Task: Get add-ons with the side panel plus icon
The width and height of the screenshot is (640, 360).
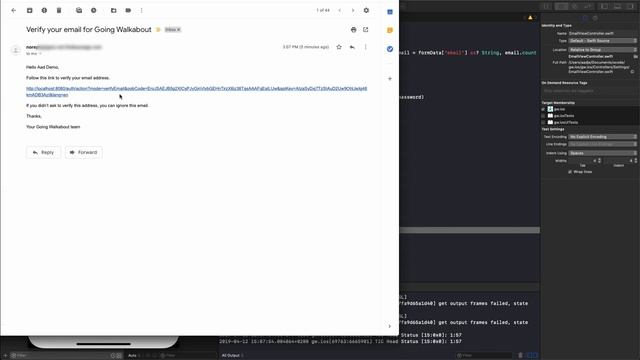Action: [390, 78]
